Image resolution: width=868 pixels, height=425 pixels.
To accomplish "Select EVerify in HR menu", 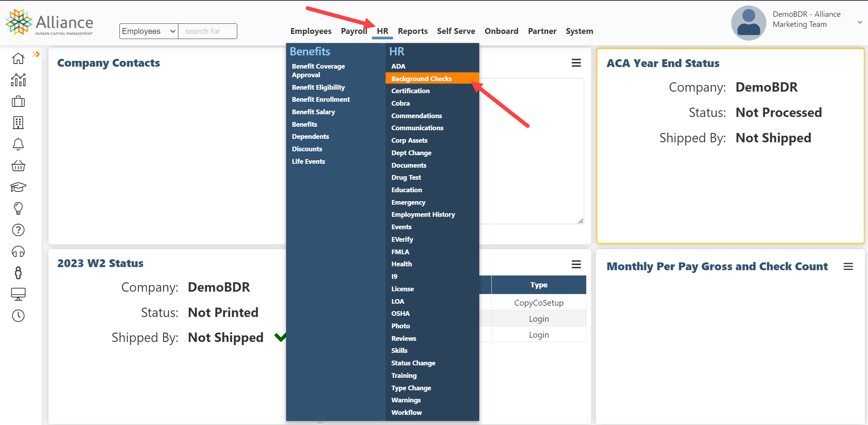I will point(402,239).
